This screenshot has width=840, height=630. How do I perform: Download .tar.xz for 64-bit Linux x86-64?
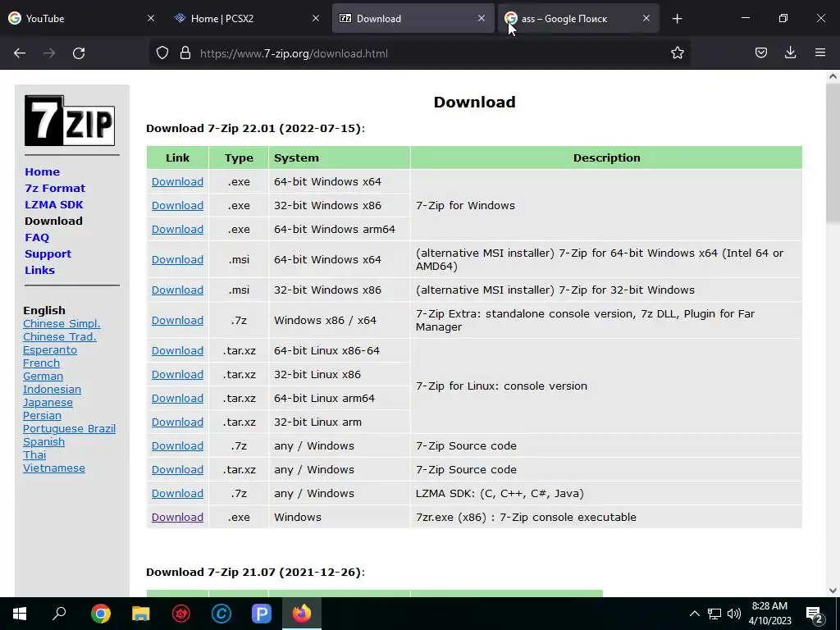pyautogui.click(x=177, y=350)
